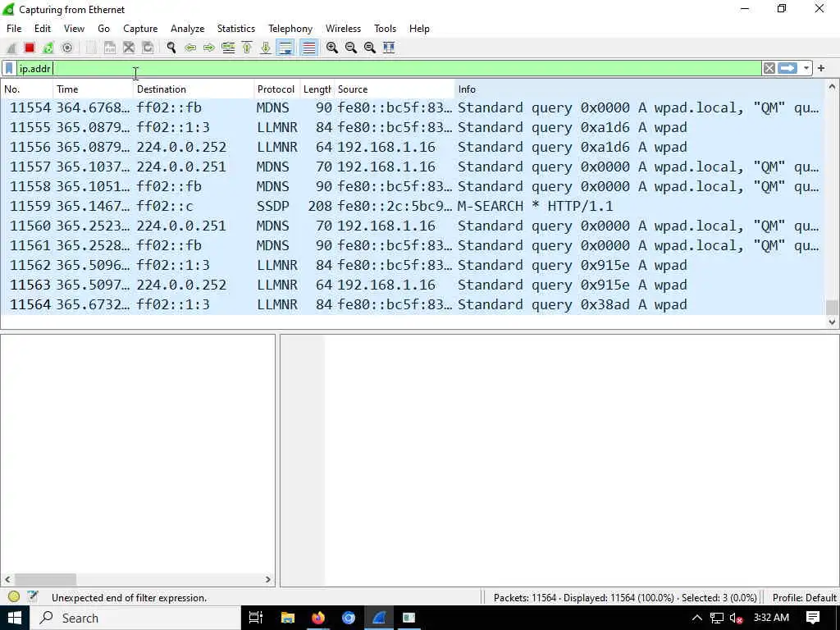This screenshot has height=630, width=840.
Task: Add a display filter button
Action: 820,69
